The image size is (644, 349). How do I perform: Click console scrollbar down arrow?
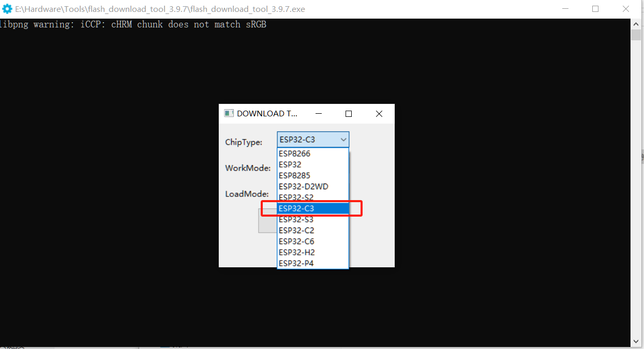[x=636, y=341]
